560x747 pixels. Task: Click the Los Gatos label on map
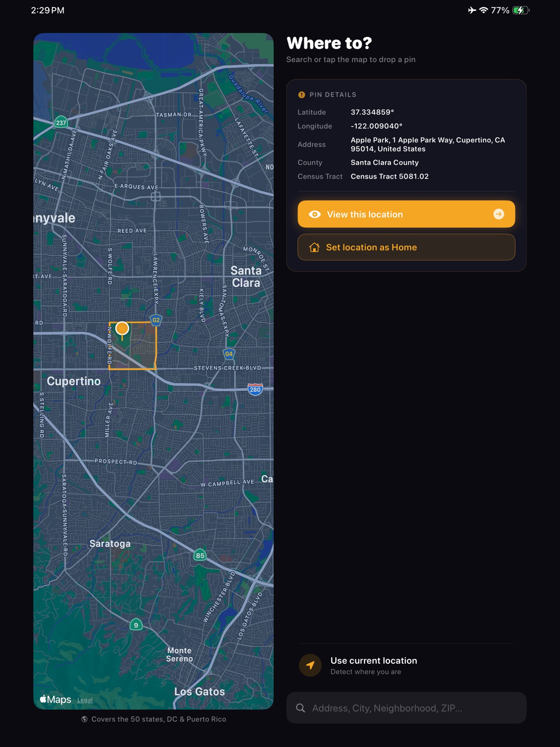pos(200,691)
